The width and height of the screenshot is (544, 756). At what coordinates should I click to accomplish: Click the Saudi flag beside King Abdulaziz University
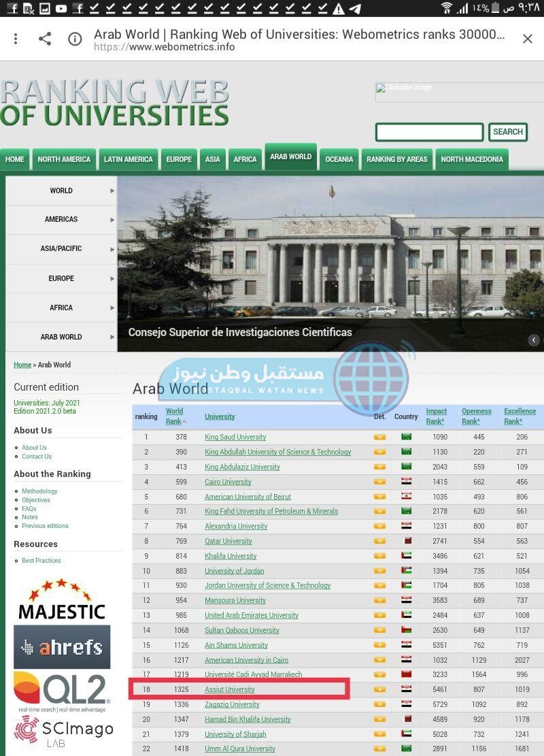tap(406, 467)
